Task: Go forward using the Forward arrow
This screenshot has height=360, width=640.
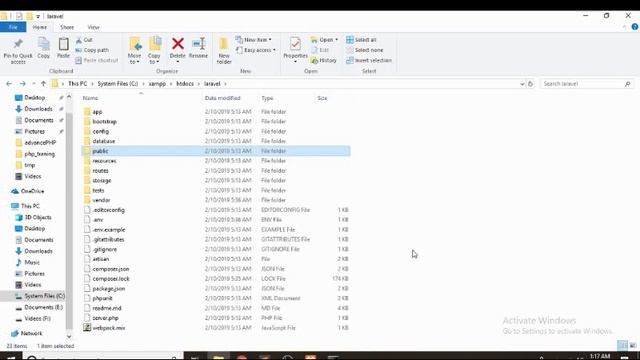Action: (22, 84)
